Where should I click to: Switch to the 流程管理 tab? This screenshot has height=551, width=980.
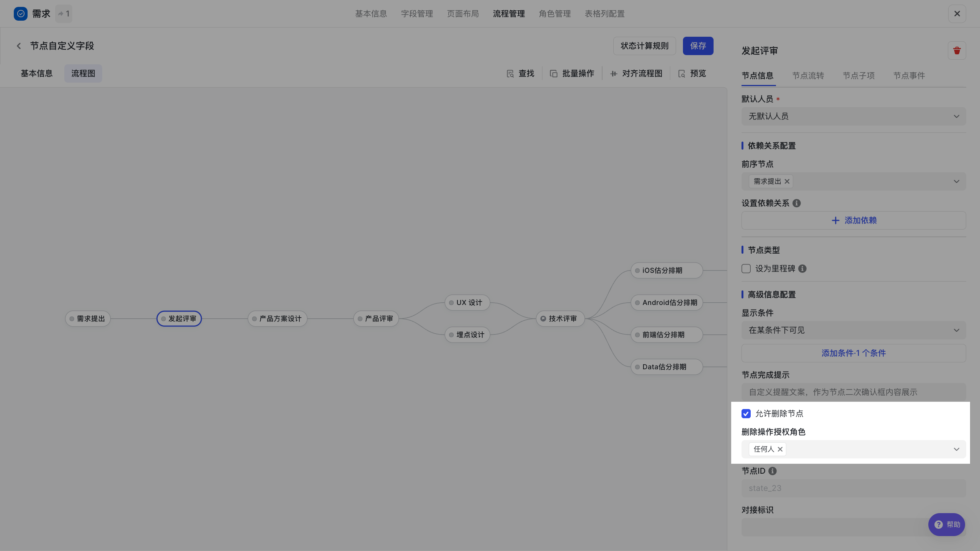(509, 14)
